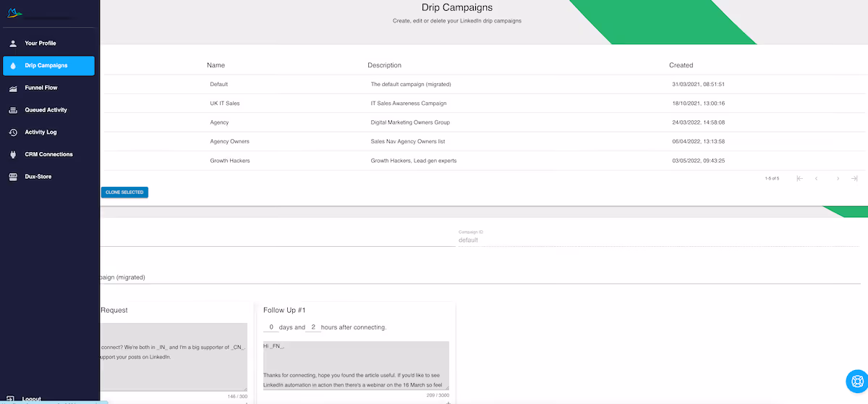This screenshot has height=404, width=868.
Task: Click 'Digital Marketing Owners Group' description
Action: coord(410,122)
